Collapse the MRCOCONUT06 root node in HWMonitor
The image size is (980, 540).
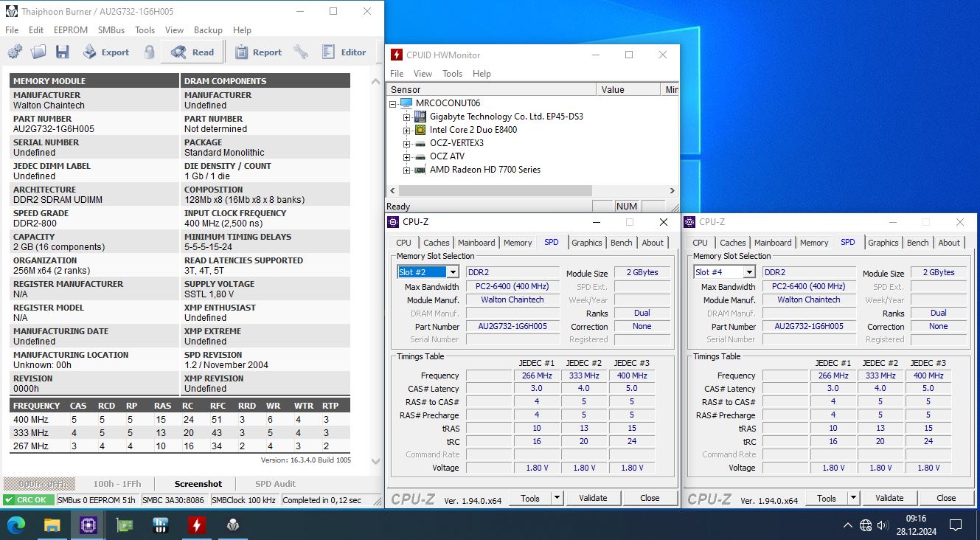(x=394, y=103)
